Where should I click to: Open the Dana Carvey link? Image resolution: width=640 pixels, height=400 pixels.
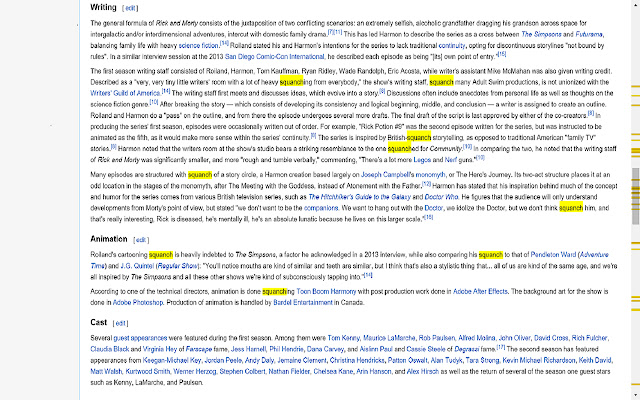click(325, 349)
